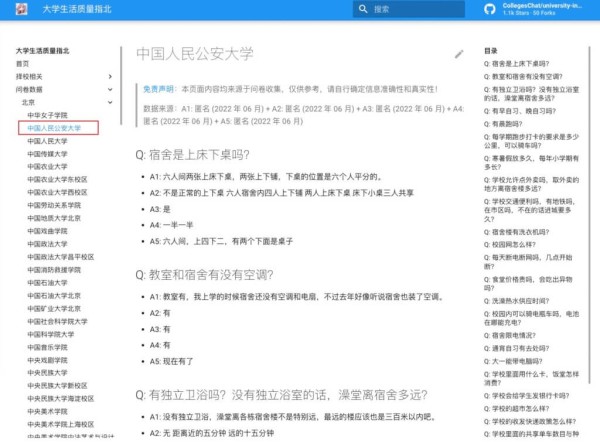The image size is (600, 444).
Task: Jump to 有晨跑吗 in contents
Action: pyautogui.click(x=503, y=124)
